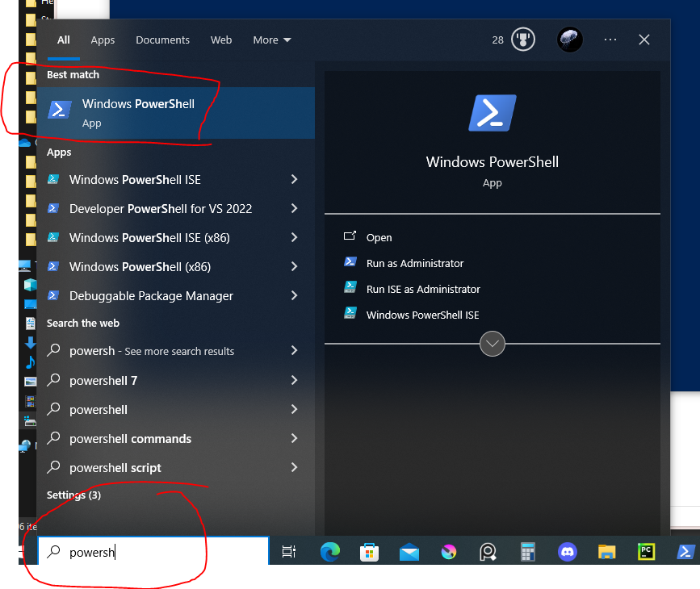Image resolution: width=700 pixels, height=589 pixels.
Task: Open the rewards trophy badge icon
Action: [522, 40]
